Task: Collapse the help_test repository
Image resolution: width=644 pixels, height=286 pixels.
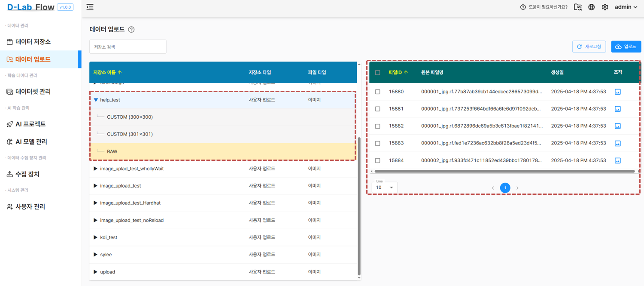Action: pos(96,100)
